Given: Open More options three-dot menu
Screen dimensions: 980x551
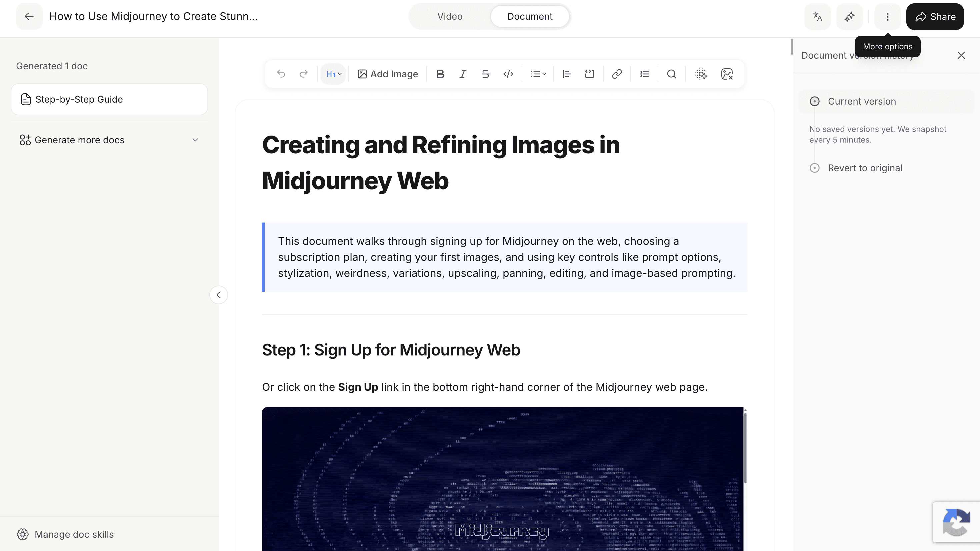Looking at the screenshot, I should point(887,17).
